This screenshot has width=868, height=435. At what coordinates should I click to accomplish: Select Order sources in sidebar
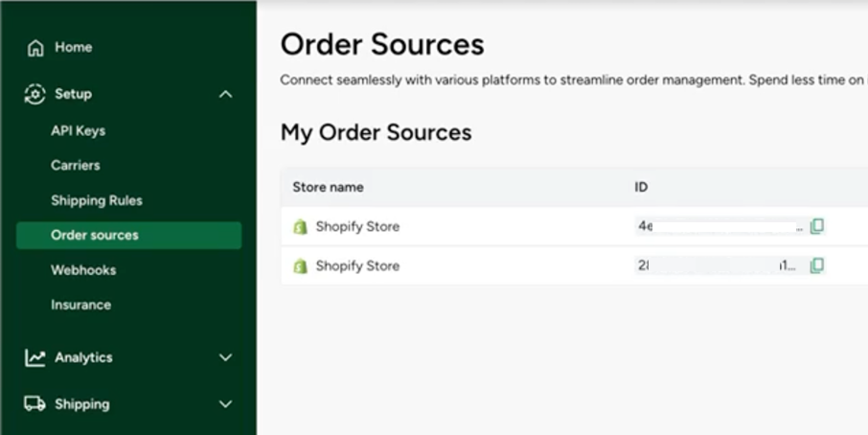tap(128, 235)
